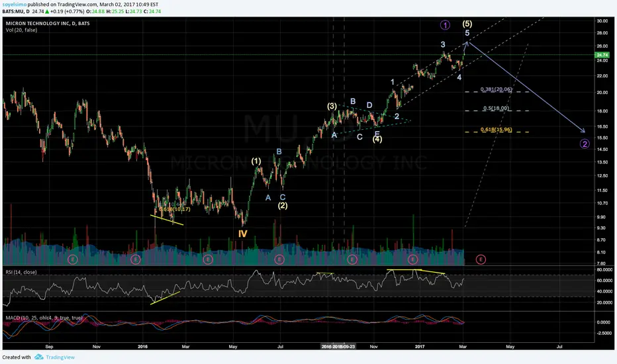617x364 pixels.
Task: Click the (1) wave label
Action: [x=256, y=161]
